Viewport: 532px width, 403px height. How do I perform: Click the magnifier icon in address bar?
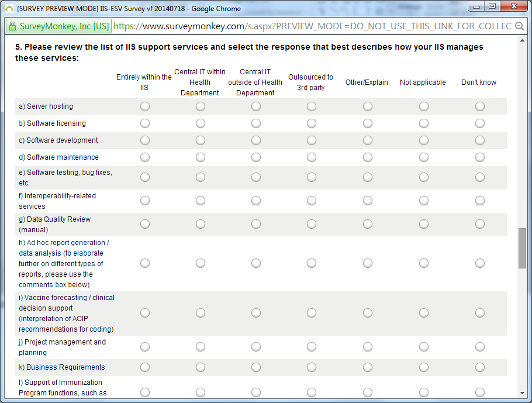point(519,26)
